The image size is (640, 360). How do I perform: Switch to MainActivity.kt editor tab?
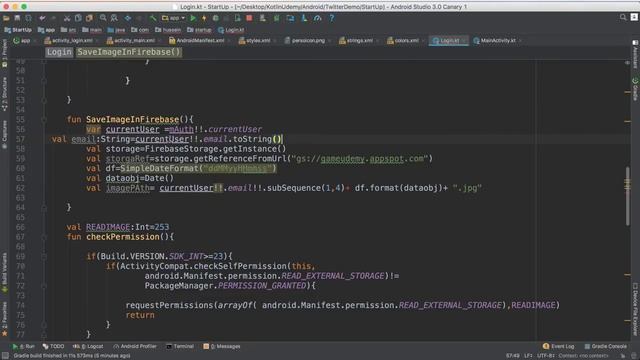495,40
